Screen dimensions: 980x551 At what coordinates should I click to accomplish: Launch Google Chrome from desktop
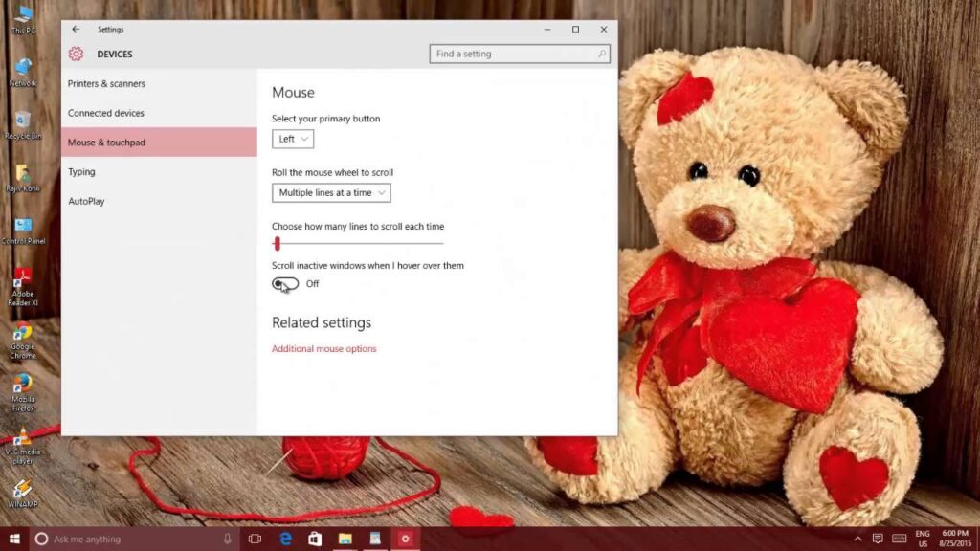[23, 341]
